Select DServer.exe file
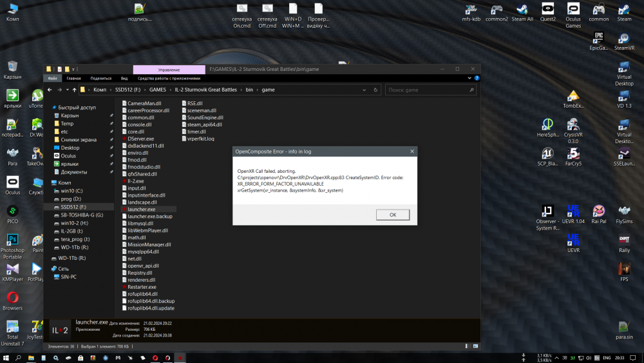This screenshot has width=644, height=363. (x=138, y=139)
